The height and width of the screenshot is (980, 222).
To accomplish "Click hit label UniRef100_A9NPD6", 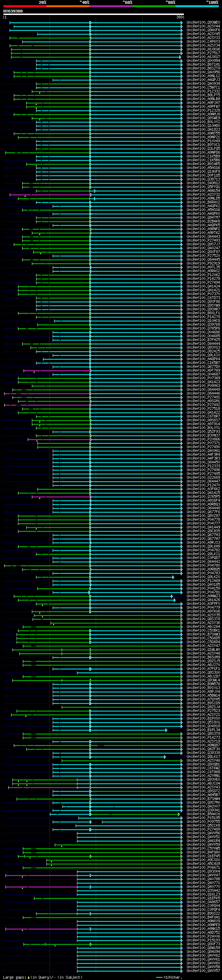I will pos(203,153).
